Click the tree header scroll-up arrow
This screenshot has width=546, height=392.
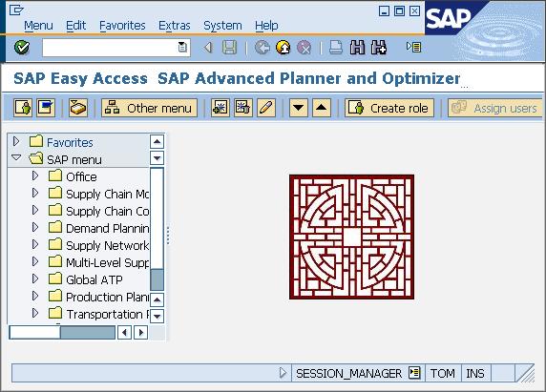[x=157, y=141]
